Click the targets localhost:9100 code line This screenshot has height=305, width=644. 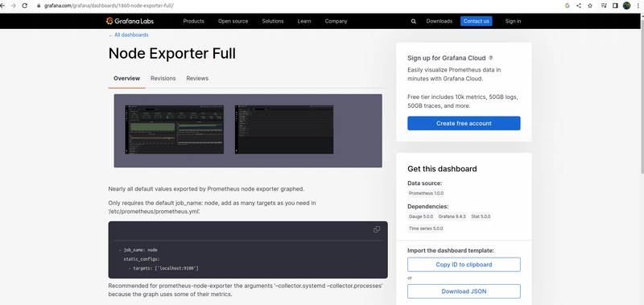point(163,268)
